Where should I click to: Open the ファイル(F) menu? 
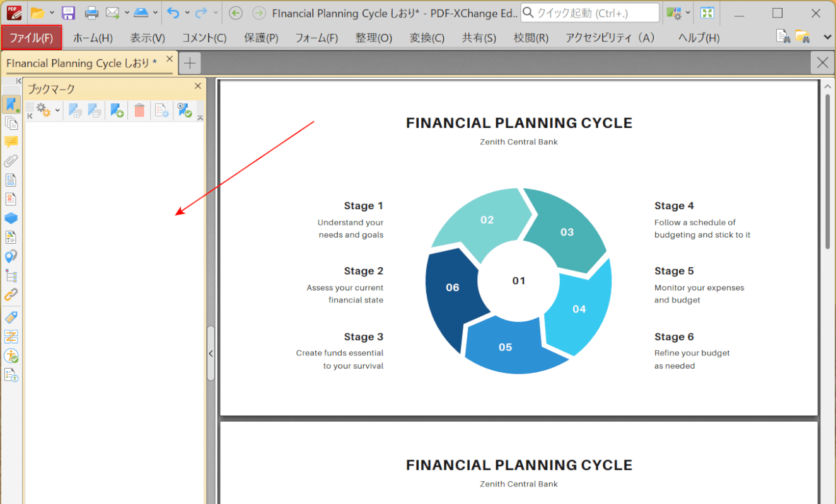pos(32,38)
